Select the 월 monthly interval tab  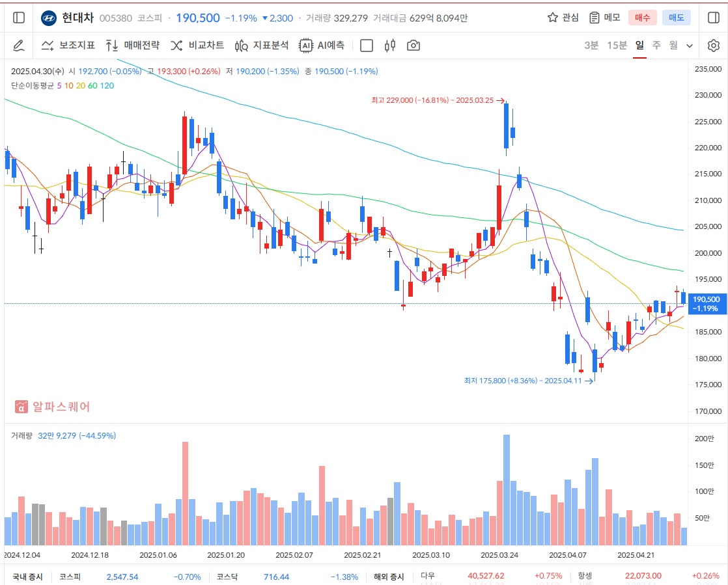point(673,46)
